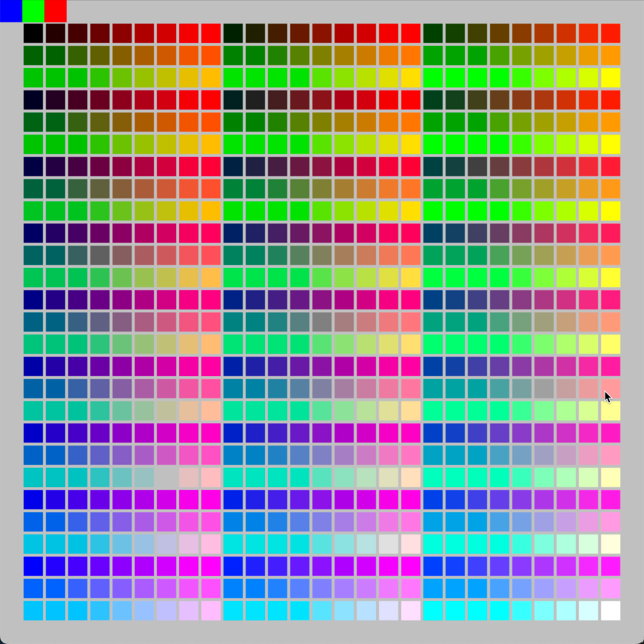
Task: Click the red square in the top strip
Action: (x=55, y=10)
